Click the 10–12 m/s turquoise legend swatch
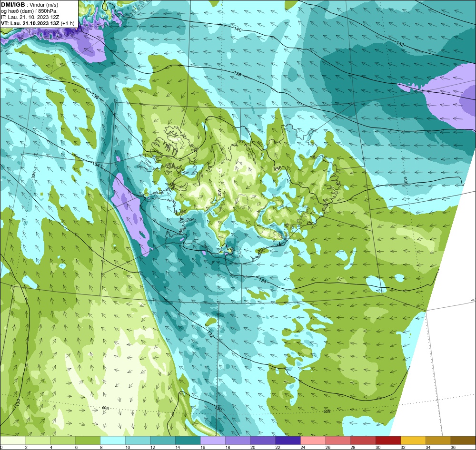The height and width of the screenshot is (450, 476). pos(138,440)
